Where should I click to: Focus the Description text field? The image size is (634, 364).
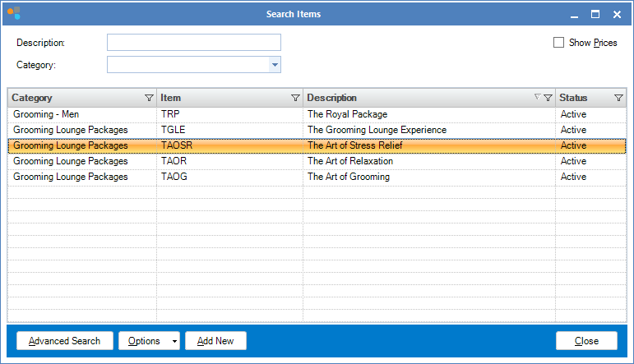tap(194, 43)
